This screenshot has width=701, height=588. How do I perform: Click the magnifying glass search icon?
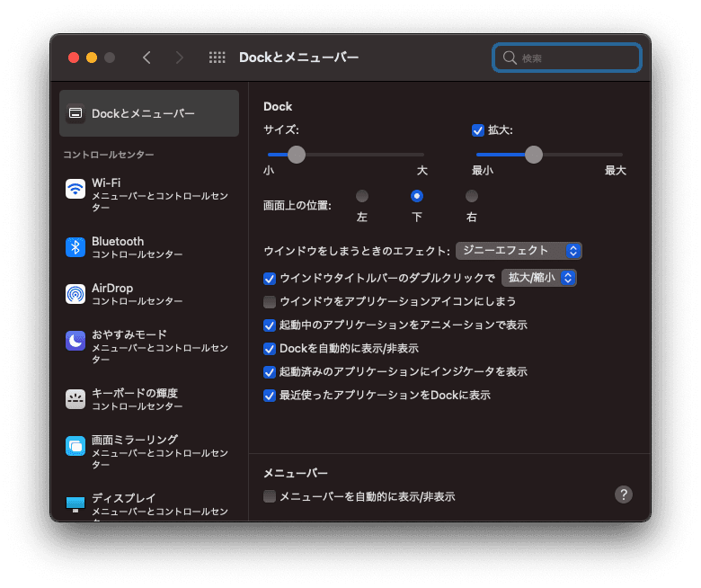coord(510,58)
